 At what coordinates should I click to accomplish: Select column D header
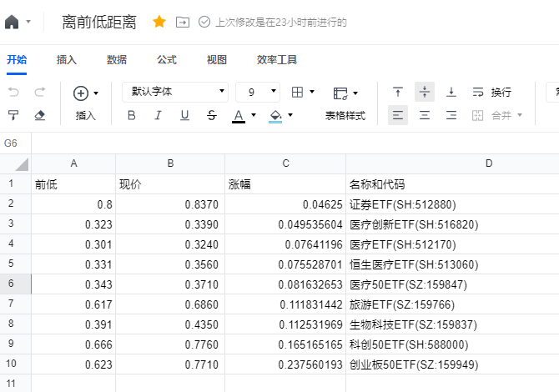point(453,164)
